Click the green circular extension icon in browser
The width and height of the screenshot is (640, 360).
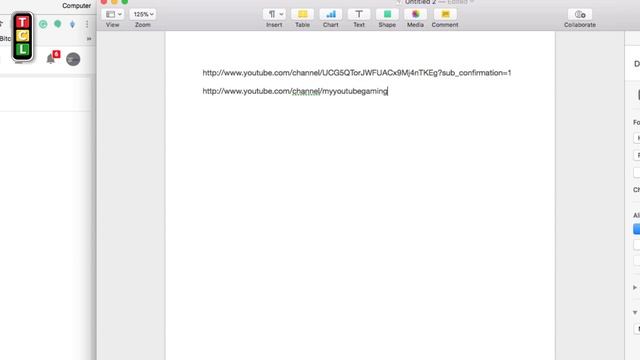[x=43, y=24]
